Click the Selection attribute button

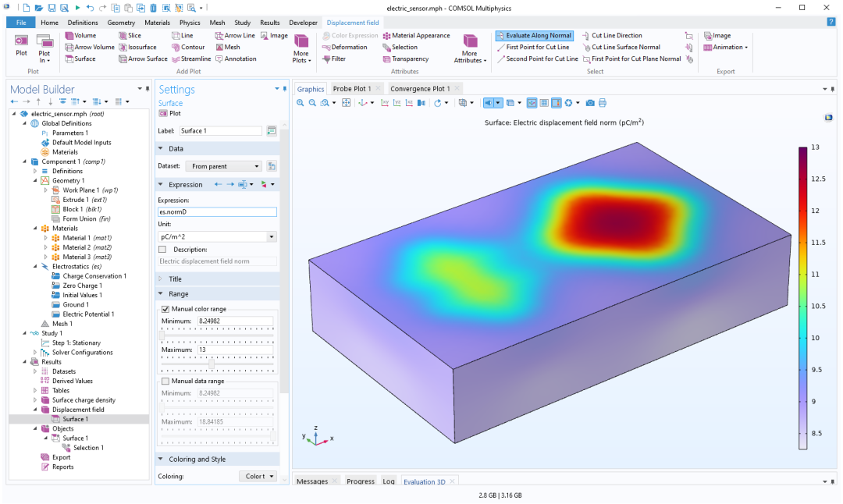(x=400, y=48)
